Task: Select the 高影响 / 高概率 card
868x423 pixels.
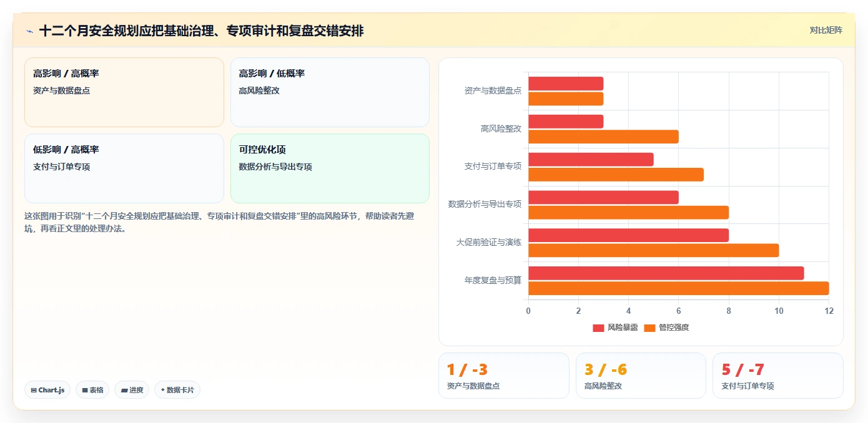Action: coord(124,92)
